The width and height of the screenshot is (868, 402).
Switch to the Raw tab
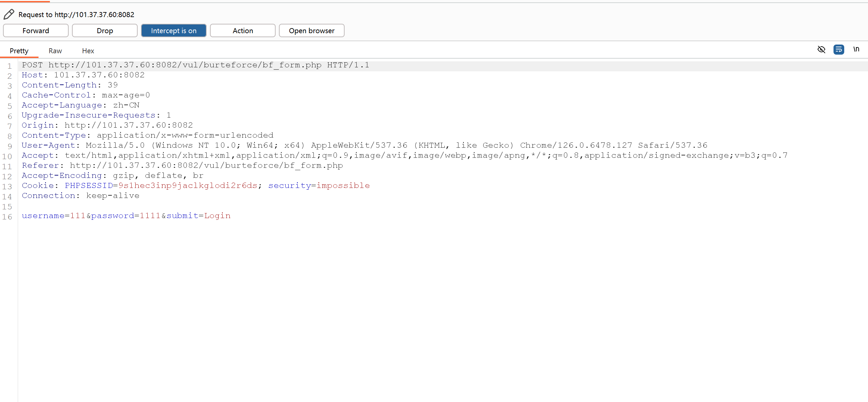(x=55, y=51)
